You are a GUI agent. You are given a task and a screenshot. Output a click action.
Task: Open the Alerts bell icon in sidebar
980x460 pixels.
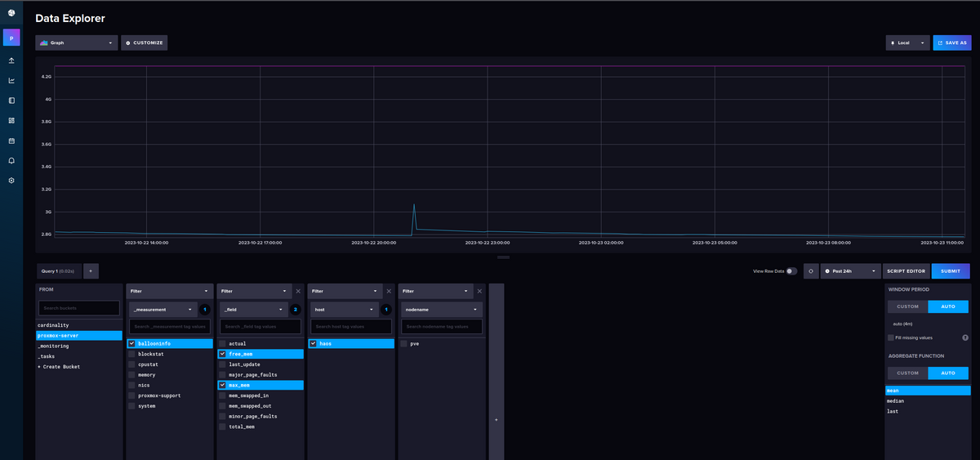click(11, 160)
